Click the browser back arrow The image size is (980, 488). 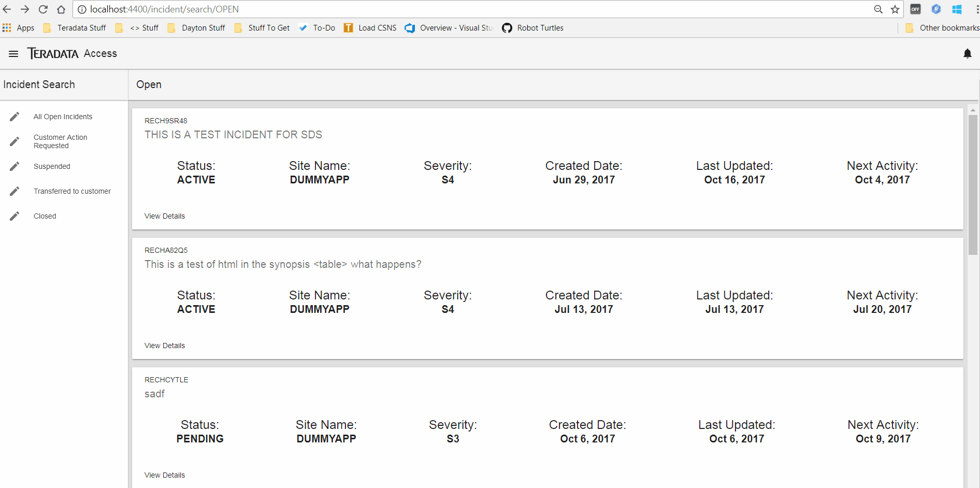pos(7,9)
